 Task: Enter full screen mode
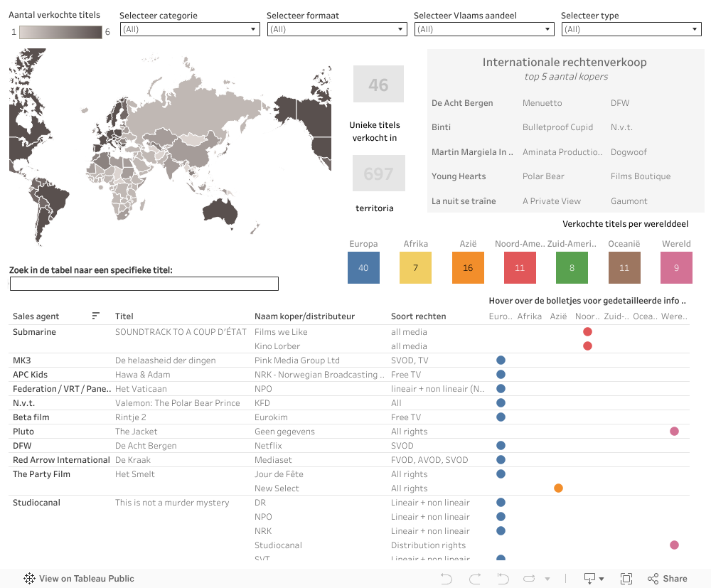626,579
